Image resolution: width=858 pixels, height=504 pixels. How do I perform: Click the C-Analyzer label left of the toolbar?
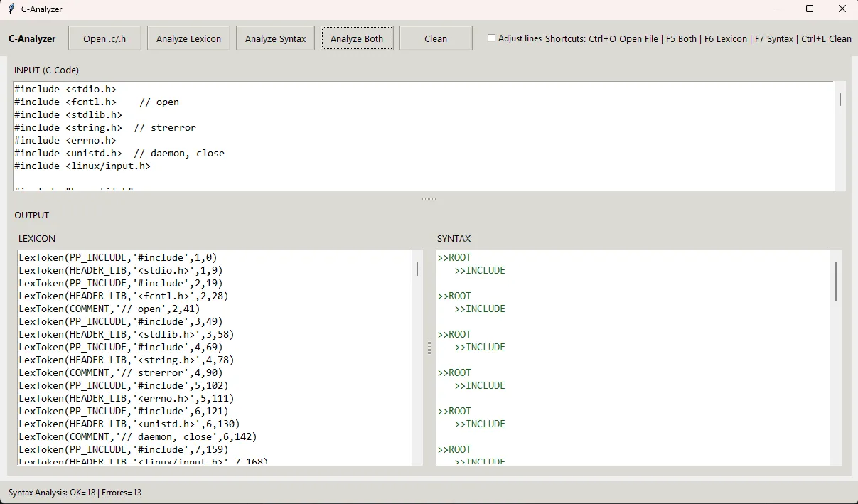[x=32, y=39]
